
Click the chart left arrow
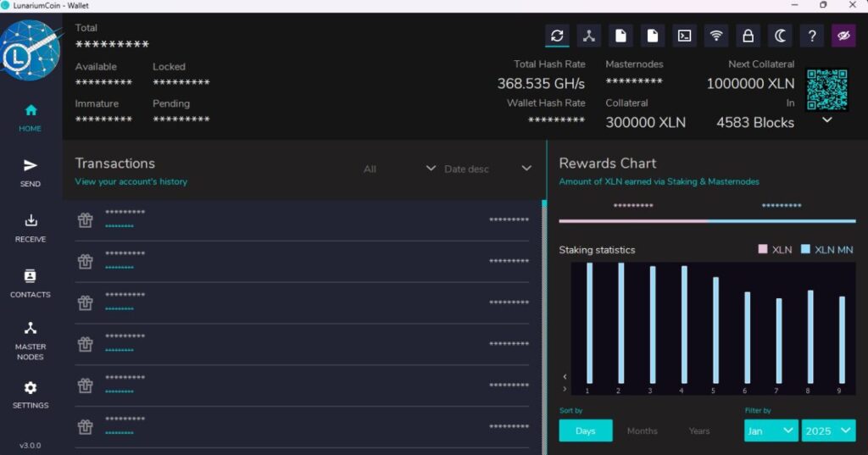[565, 377]
